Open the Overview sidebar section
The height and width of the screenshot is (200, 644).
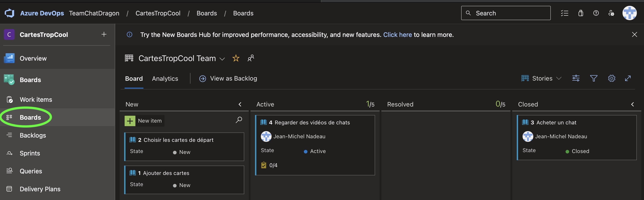(x=57, y=58)
